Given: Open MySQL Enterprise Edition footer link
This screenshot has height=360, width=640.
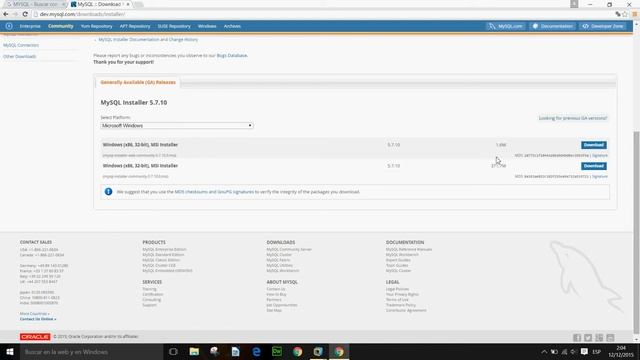Looking at the screenshot, I should pos(164,249).
